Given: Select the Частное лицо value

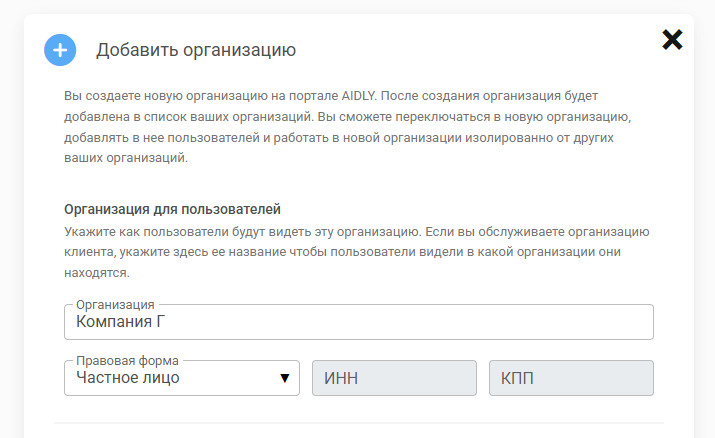Looking at the screenshot, I should pyautogui.click(x=129, y=378).
